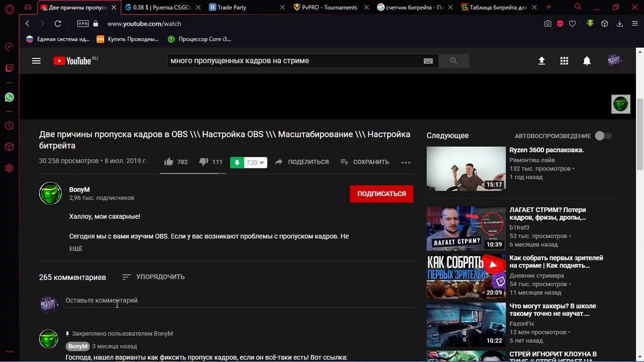Open a new browser tab

tap(548, 7)
